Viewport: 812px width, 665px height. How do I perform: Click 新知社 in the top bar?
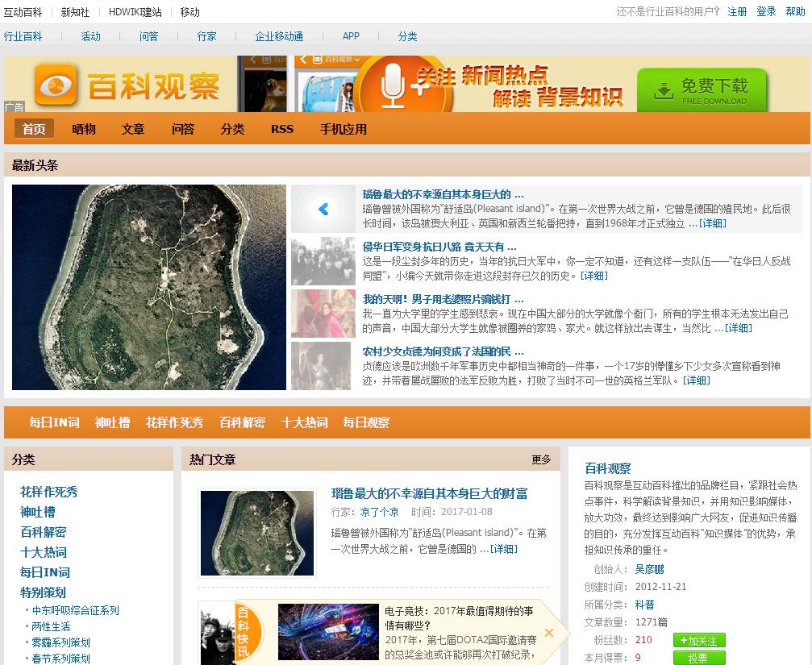pos(75,12)
